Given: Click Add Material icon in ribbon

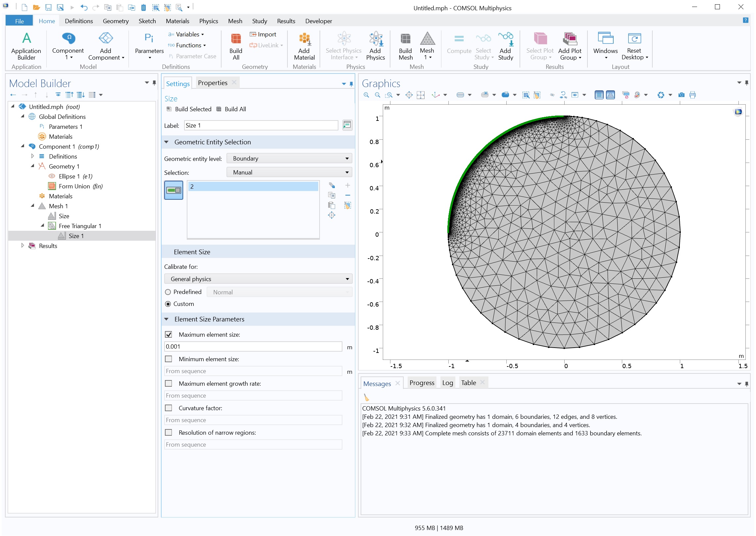Looking at the screenshot, I should click(304, 39).
